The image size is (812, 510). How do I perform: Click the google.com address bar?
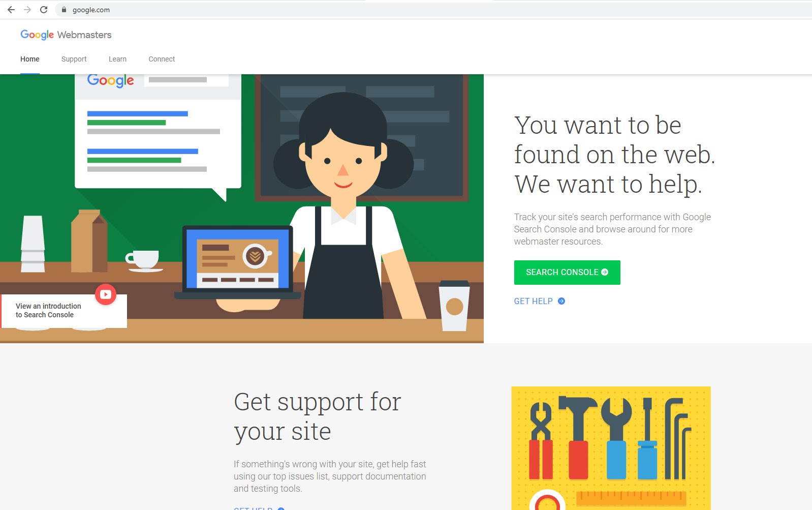tap(432, 10)
